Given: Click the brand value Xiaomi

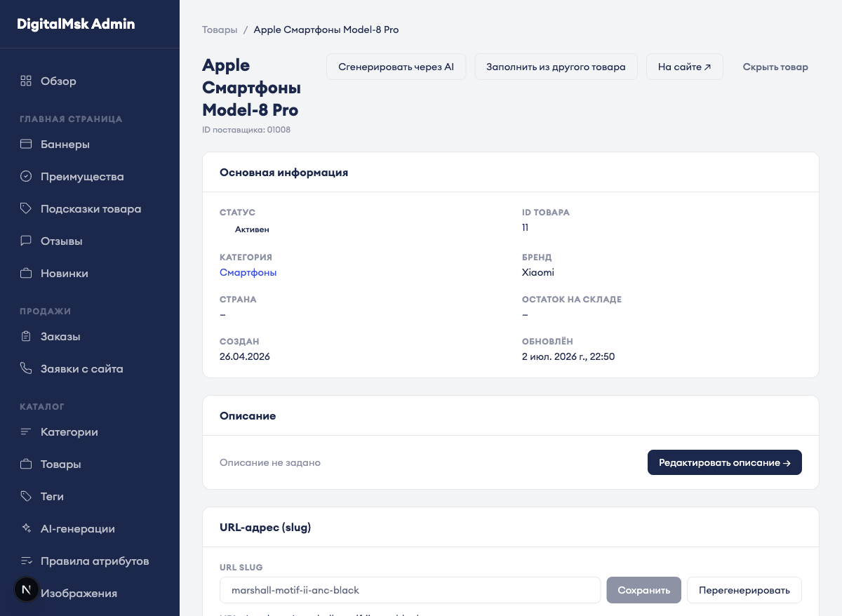Looking at the screenshot, I should coord(538,272).
